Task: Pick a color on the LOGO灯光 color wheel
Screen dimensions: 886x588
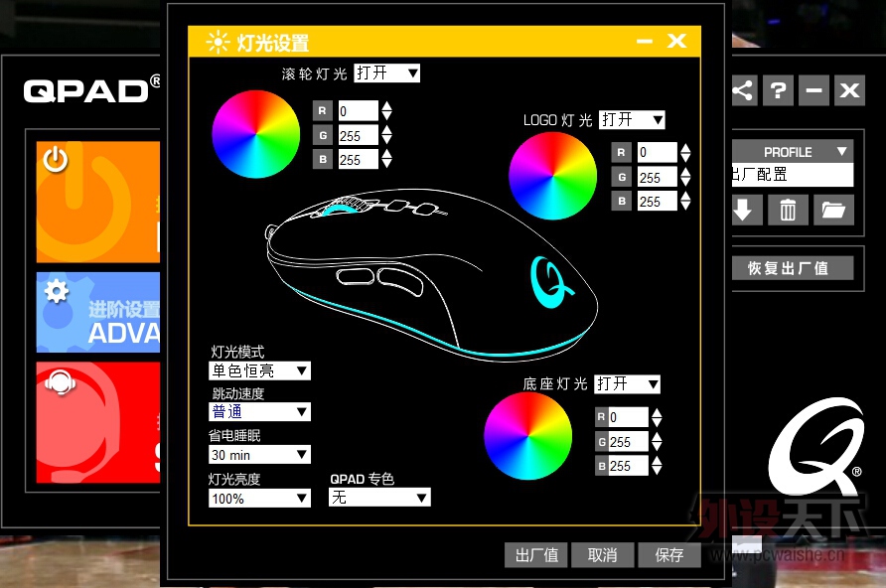Action: click(552, 176)
